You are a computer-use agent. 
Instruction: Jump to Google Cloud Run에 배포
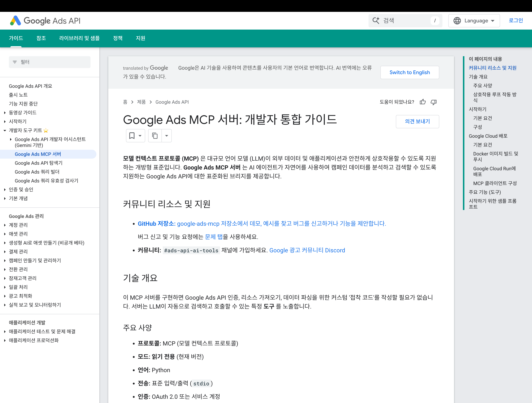tap(495, 171)
